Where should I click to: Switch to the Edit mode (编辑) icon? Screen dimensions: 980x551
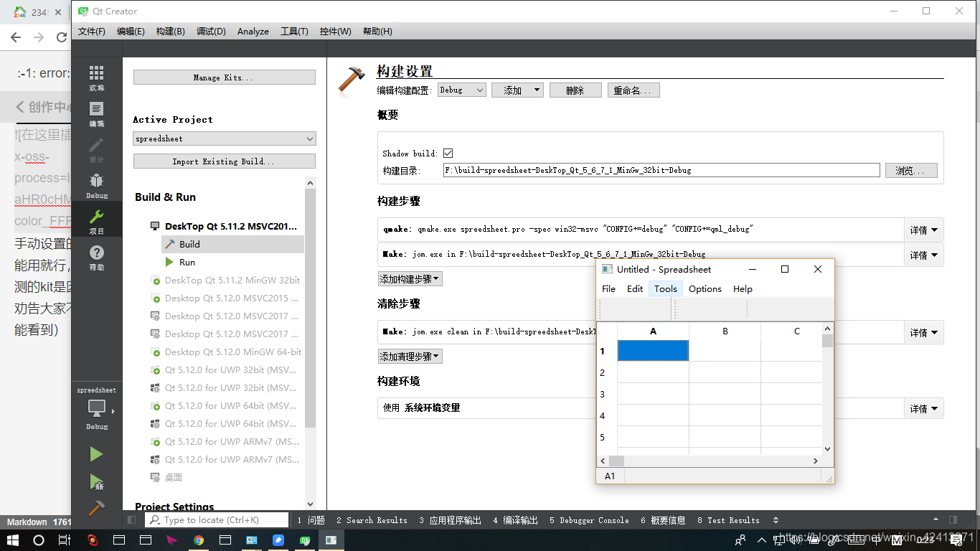click(96, 114)
